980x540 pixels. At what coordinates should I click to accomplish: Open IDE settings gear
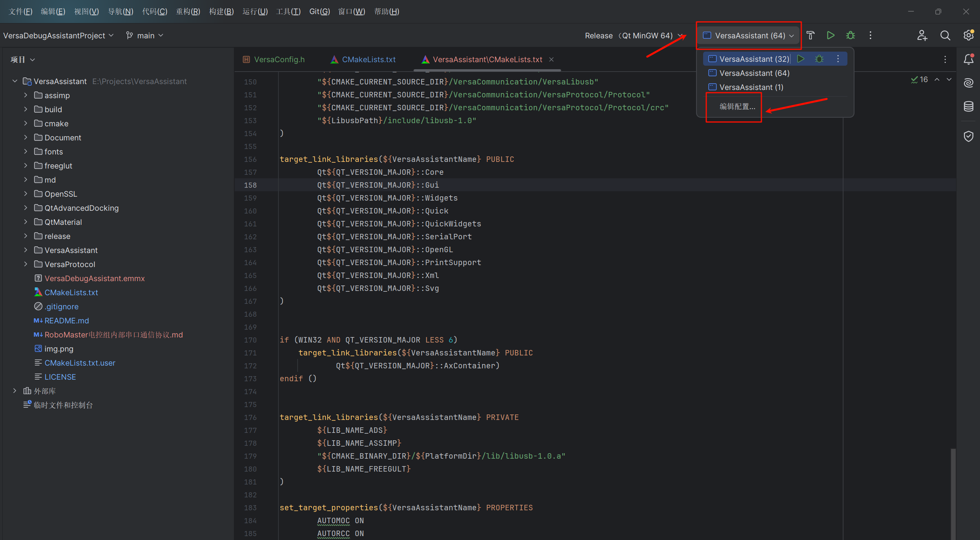click(968, 36)
